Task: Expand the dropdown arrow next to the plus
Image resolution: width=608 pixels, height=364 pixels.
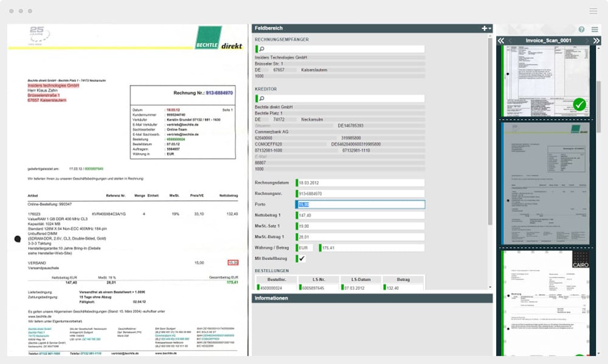Action: point(489,29)
